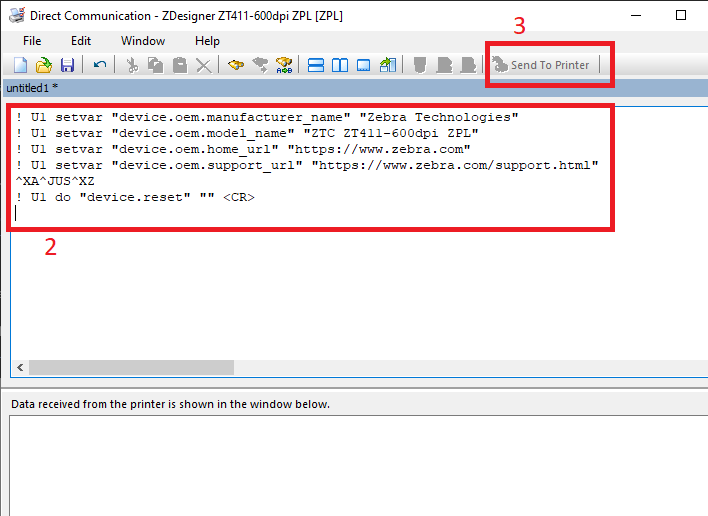Delete selection with the X icon
Screen dimensions: 708x516
pos(204,65)
